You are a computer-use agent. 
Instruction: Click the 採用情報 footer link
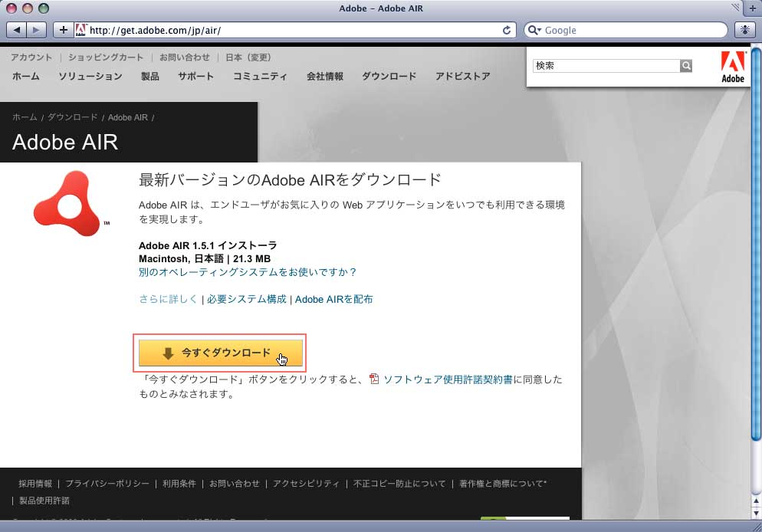pyautogui.click(x=35, y=484)
